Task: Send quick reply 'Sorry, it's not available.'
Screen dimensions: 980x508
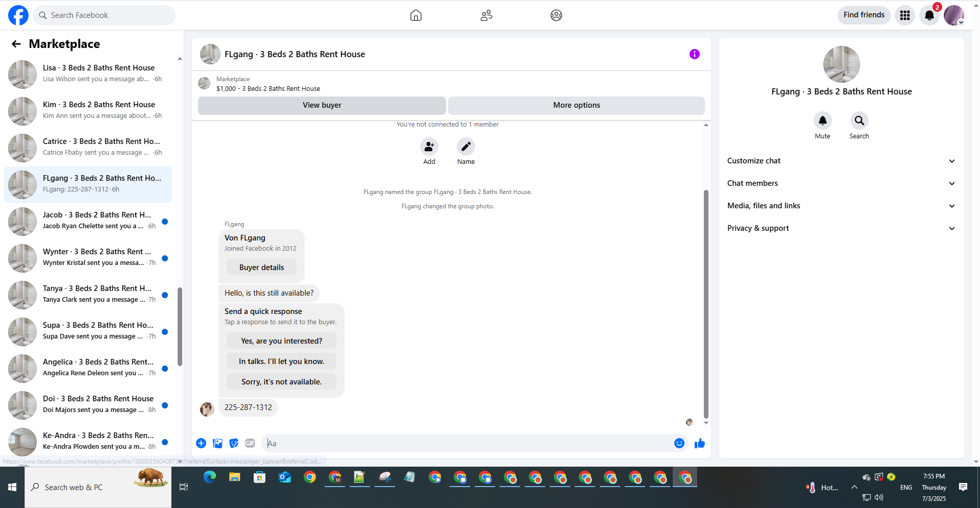Action: click(282, 382)
